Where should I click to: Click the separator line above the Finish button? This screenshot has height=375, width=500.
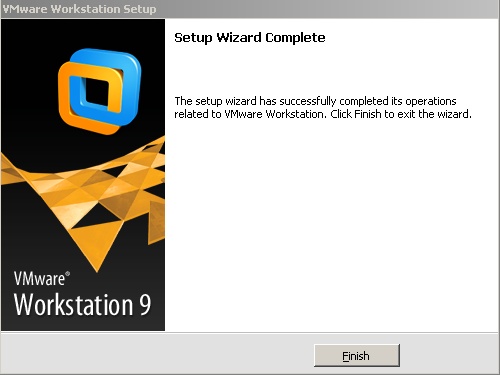(x=250, y=332)
